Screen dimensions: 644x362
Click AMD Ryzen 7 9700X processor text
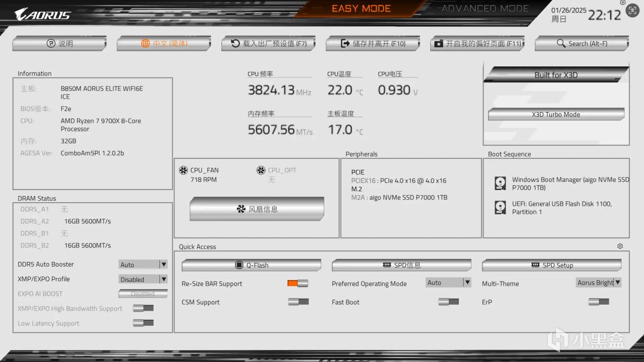101,125
